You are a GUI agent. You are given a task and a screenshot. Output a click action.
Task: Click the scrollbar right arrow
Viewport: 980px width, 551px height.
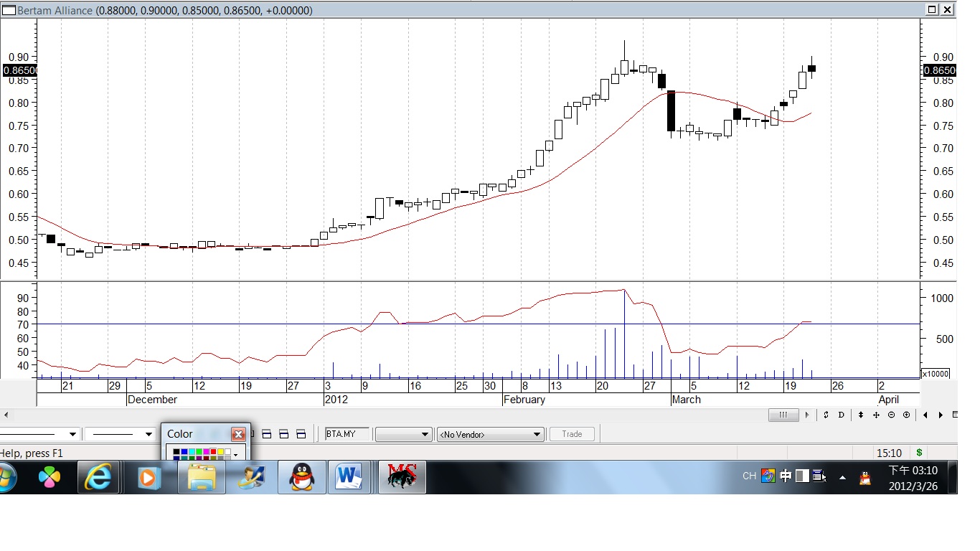click(807, 415)
